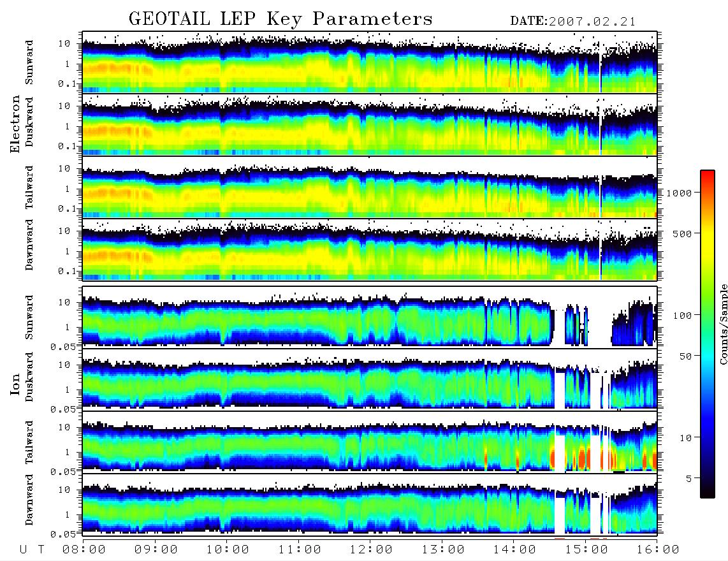Click the vertical Electron group label
The image size is (728, 561).
pos(15,124)
